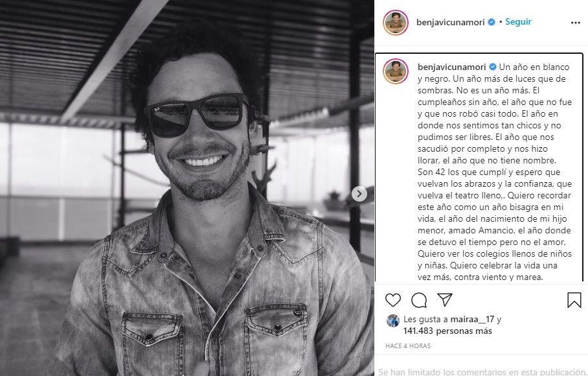Save post with bookmark icon
The width and height of the screenshot is (588, 376).
coord(574,300)
